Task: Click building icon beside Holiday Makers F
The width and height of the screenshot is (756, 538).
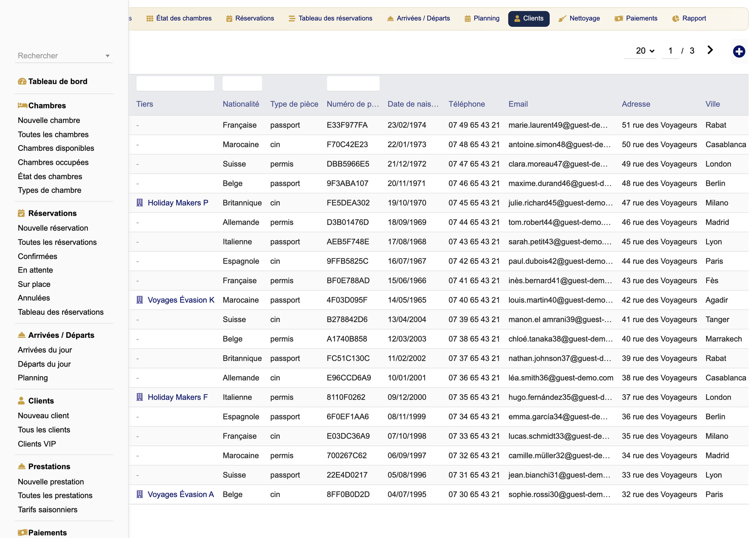Action: (140, 397)
